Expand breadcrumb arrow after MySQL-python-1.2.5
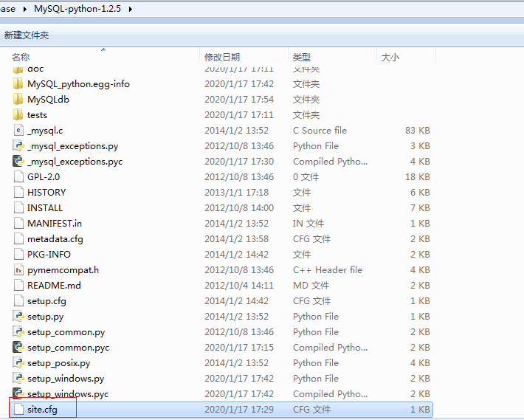524x420 pixels. click(131, 9)
